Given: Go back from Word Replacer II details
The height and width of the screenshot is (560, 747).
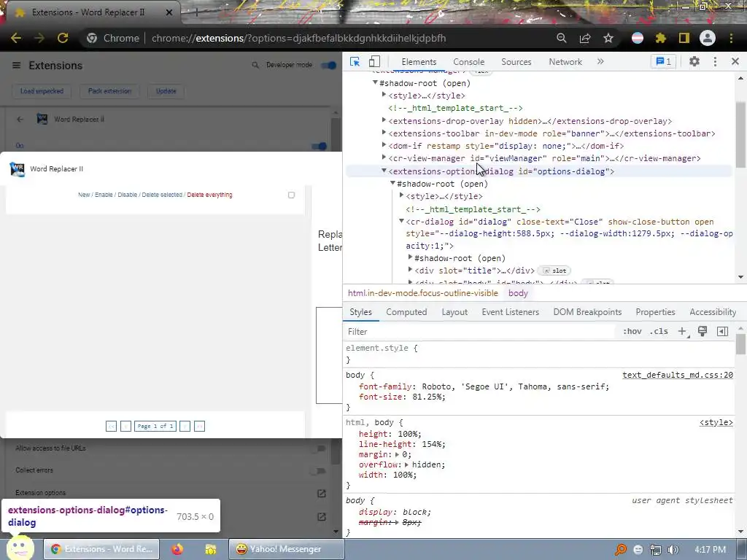Looking at the screenshot, I should (x=20, y=119).
